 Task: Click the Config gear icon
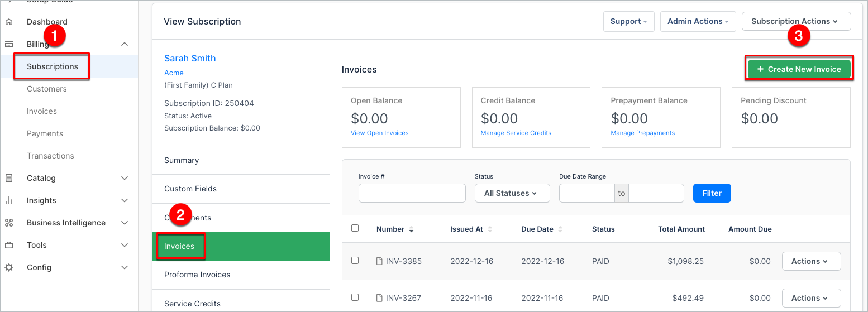point(9,267)
